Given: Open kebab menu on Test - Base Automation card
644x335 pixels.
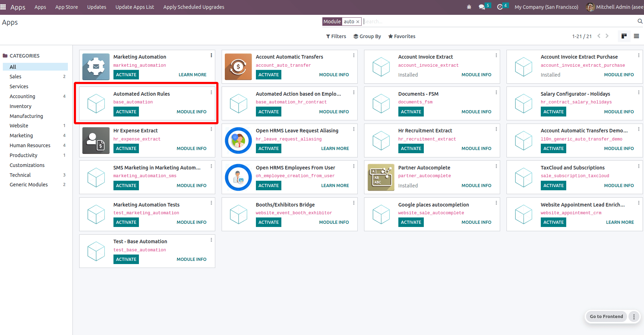Looking at the screenshot, I should (x=211, y=240).
